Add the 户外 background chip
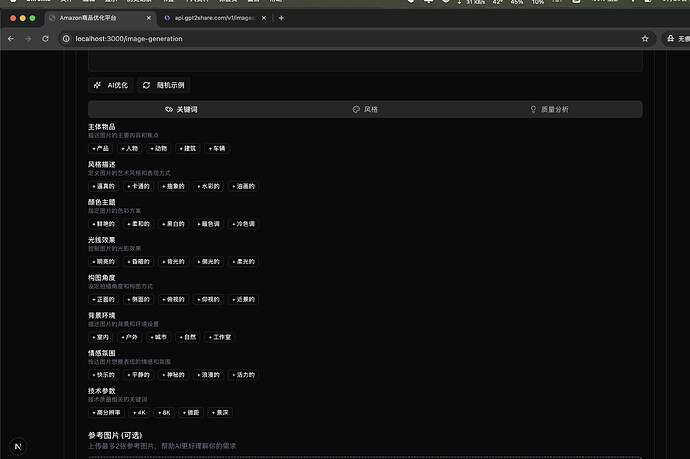This screenshot has height=459, width=690. [x=129, y=337]
